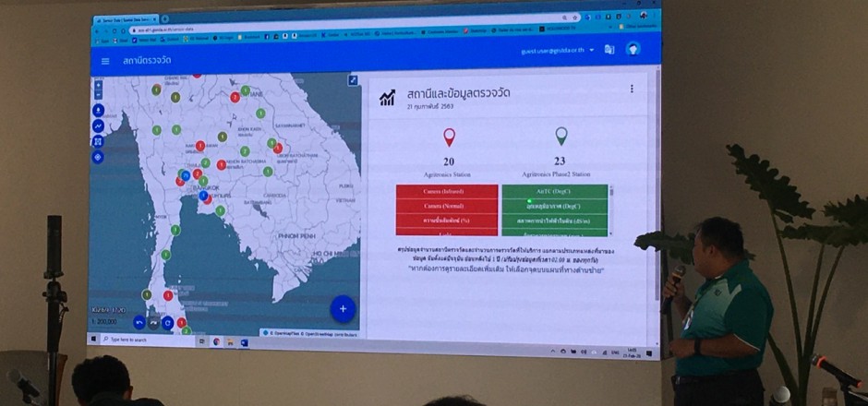This screenshot has width=868, height=406.
Task: Expand the map to fullscreen
Action: coord(352,81)
